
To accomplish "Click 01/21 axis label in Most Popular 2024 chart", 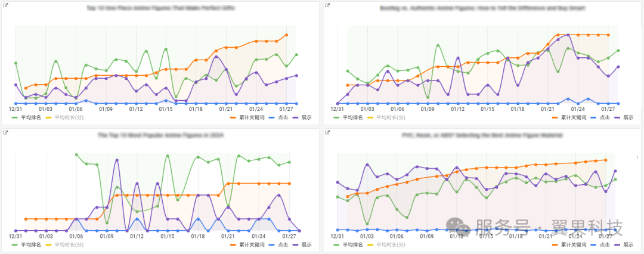I will point(226,236).
